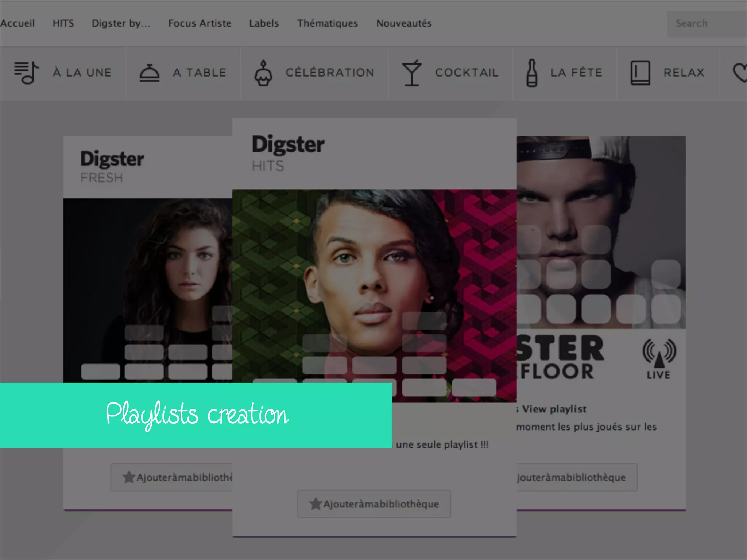This screenshot has width=747, height=560.
Task: Add Digster FRESH to library button
Action: tap(171, 477)
